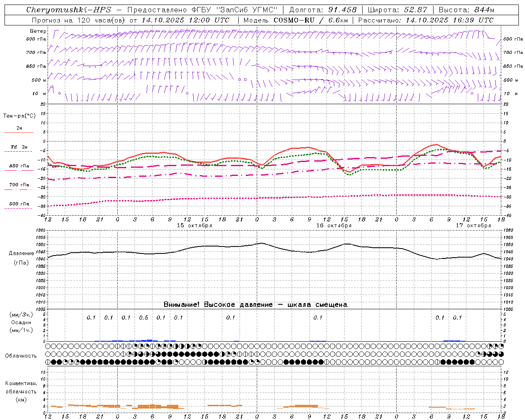Click the "Конвективн. облачность (км)" label
525x420 pixels.
[21, 391]
